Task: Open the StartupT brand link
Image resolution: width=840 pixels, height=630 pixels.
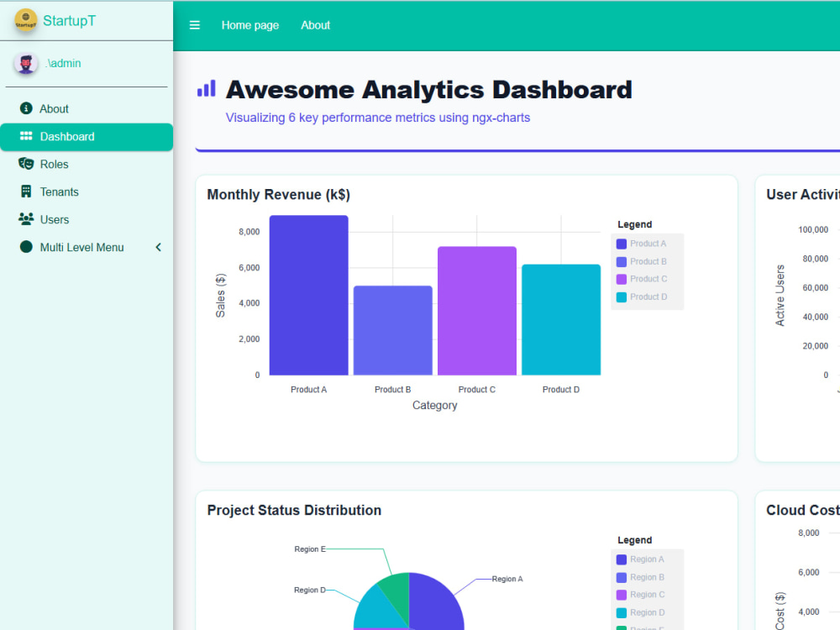Action: [69, 20]
